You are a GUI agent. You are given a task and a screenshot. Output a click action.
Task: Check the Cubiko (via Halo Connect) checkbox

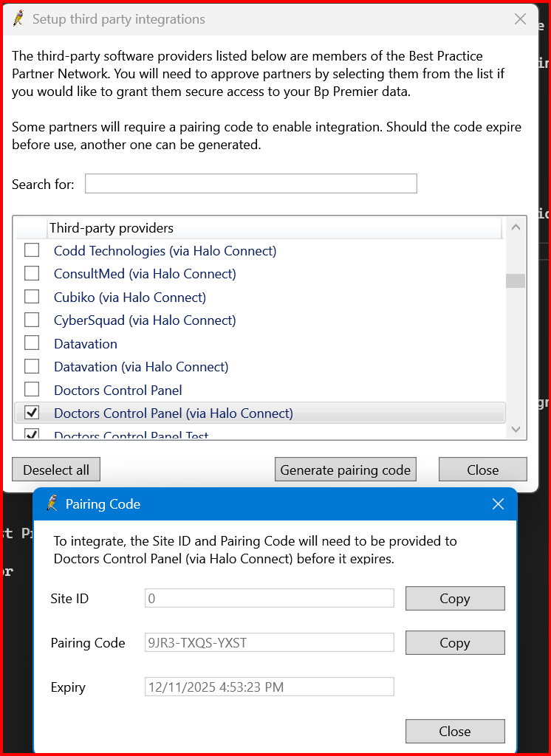32,297
